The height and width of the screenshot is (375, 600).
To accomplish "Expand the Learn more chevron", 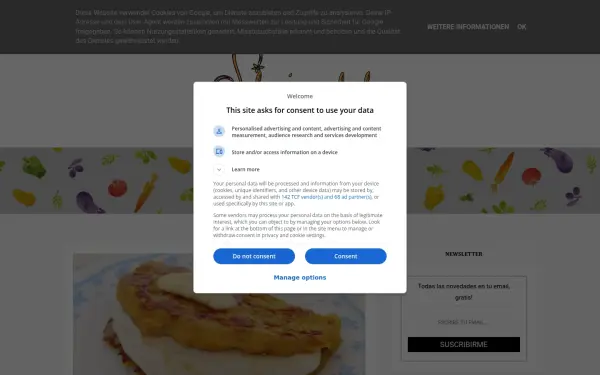I will point(219,169).
